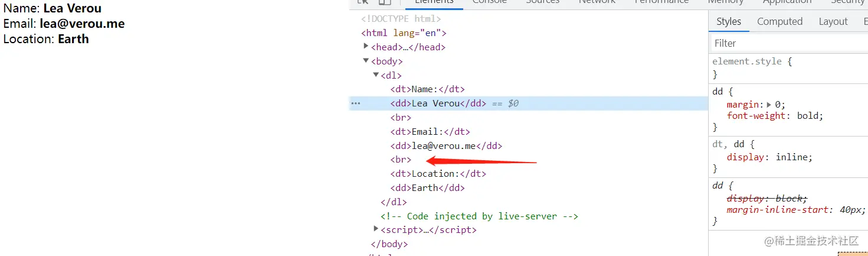
Task: Click the Filter styles input field
Action: coord(788,43)
